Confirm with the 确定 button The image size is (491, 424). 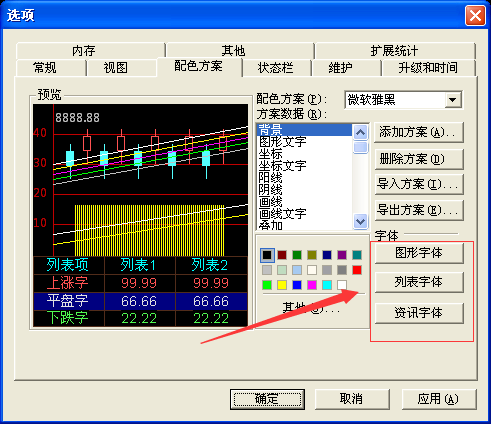coord(267,399)
